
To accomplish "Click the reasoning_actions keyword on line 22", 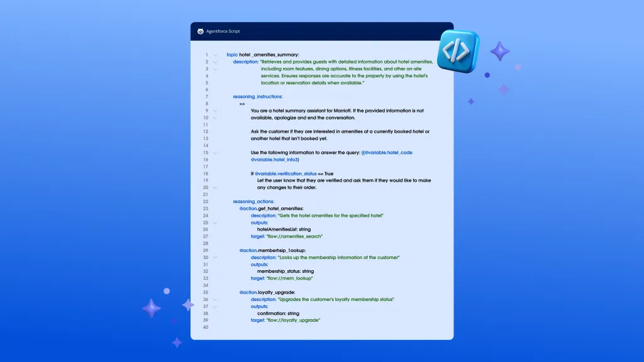I will tap(253, 202).
